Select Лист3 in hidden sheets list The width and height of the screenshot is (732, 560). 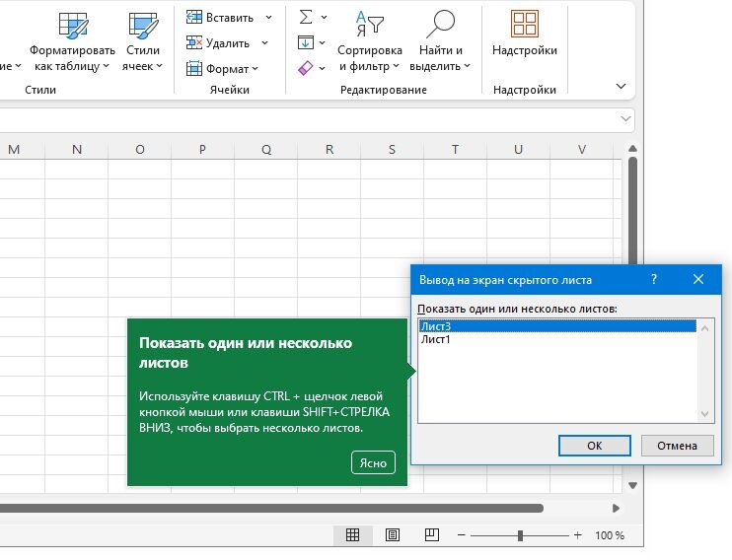click(x=557, y=326)
